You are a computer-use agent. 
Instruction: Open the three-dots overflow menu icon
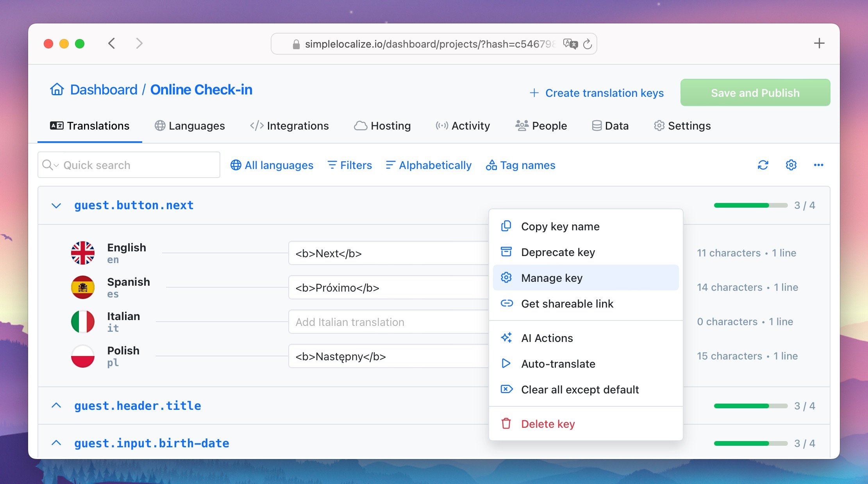pyautogui.click(x=819, y=165)
